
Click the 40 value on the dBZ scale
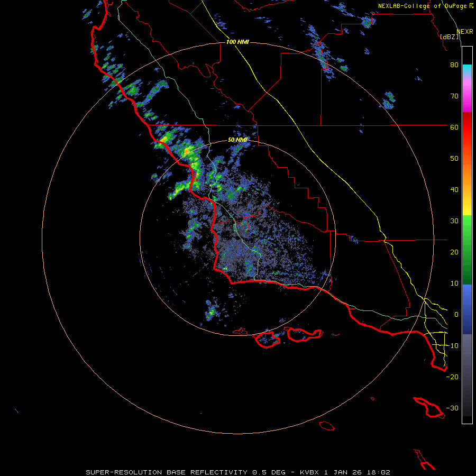click(x=454, y=190)
